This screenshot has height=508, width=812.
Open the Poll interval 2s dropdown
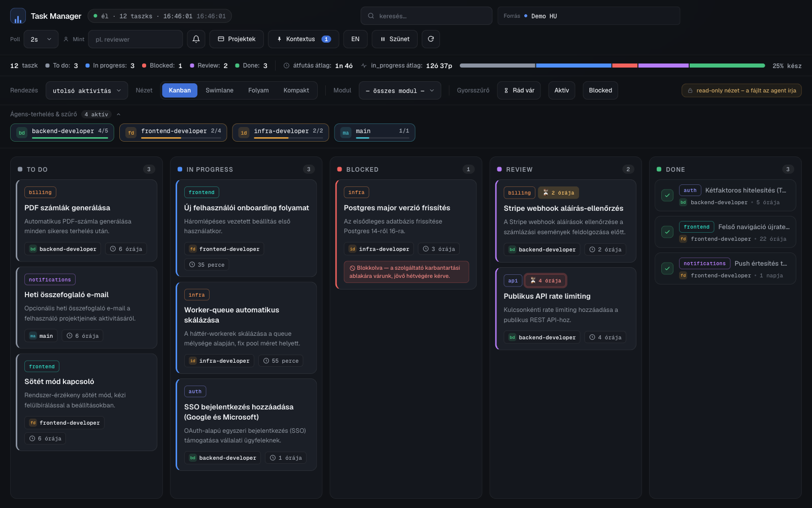[x=41, y=39]
